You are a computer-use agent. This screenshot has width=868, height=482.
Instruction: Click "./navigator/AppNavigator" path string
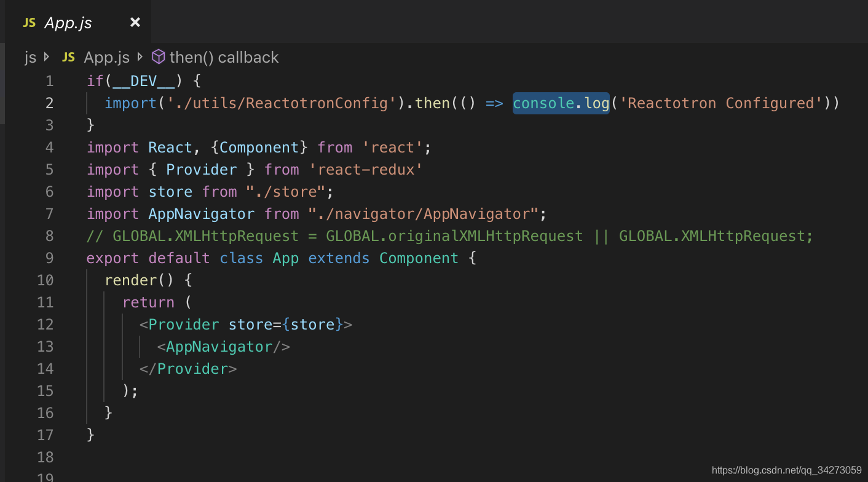[424, 214]
